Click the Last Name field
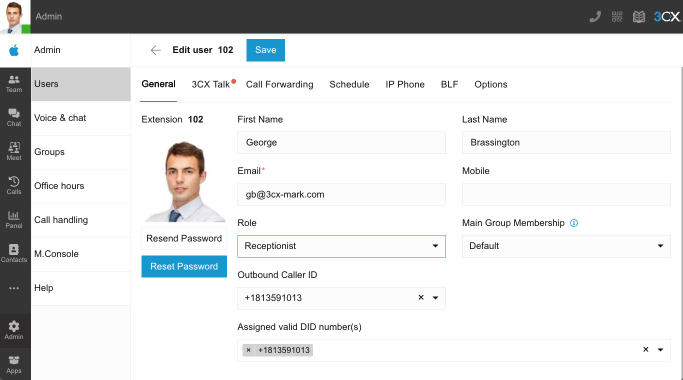The width and height of the screenshot is (683, 380). pyautogui.click(x=566, y=142)
